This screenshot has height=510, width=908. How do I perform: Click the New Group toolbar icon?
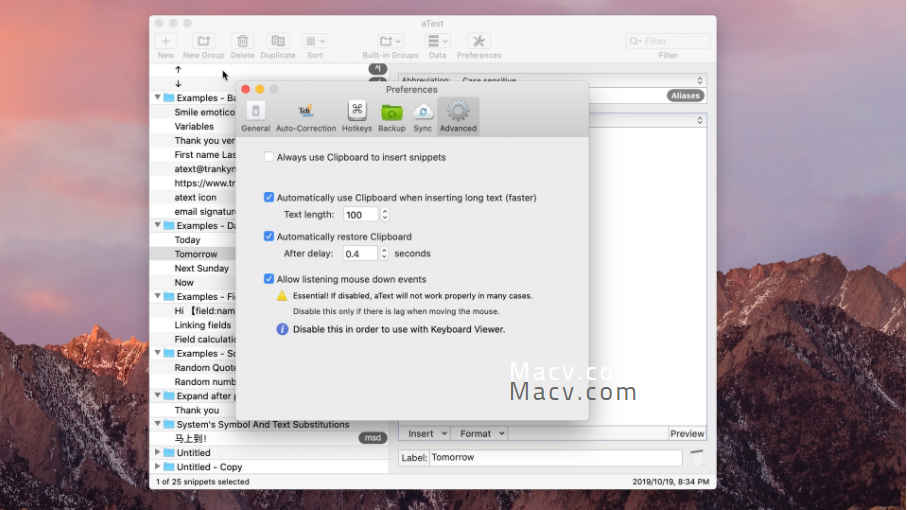pos(203,41)
